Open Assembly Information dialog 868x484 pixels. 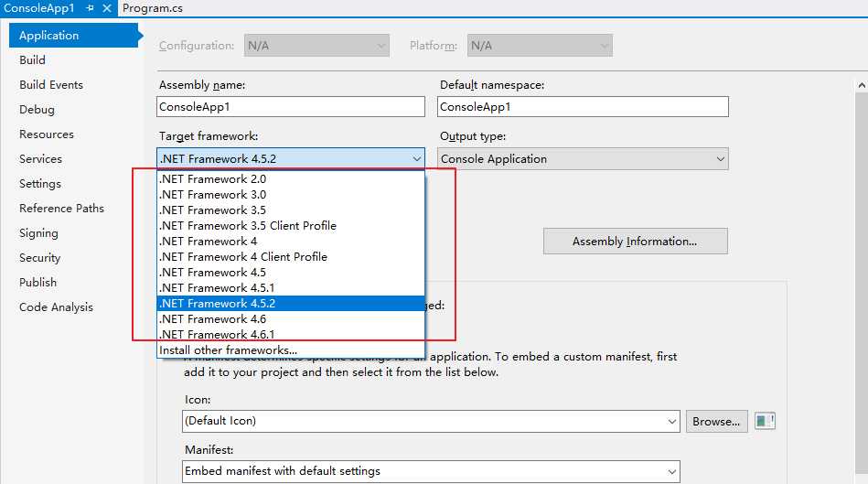tap(636, 241)
